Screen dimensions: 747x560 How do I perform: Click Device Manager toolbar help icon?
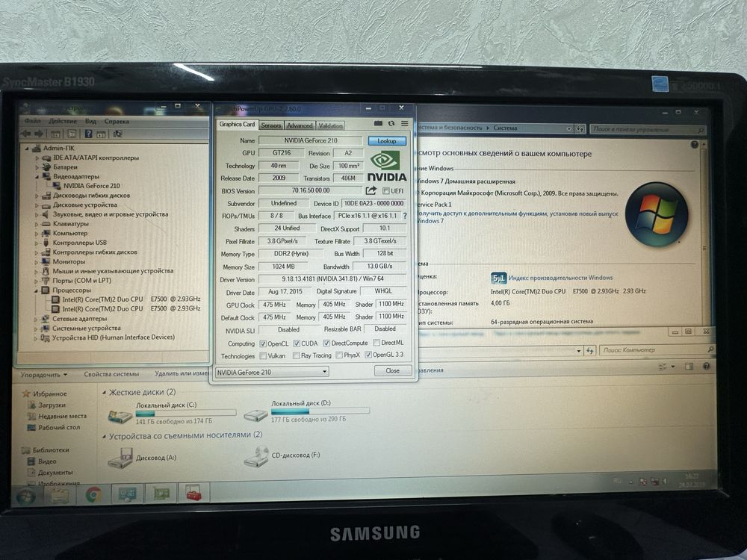click(88, 134)
